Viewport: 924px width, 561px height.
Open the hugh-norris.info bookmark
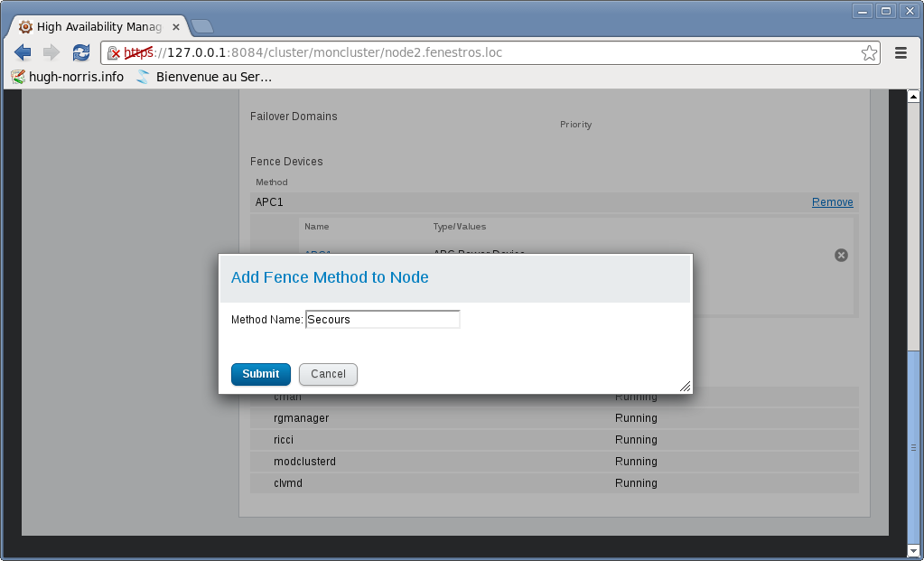click(x=68, y=77)
